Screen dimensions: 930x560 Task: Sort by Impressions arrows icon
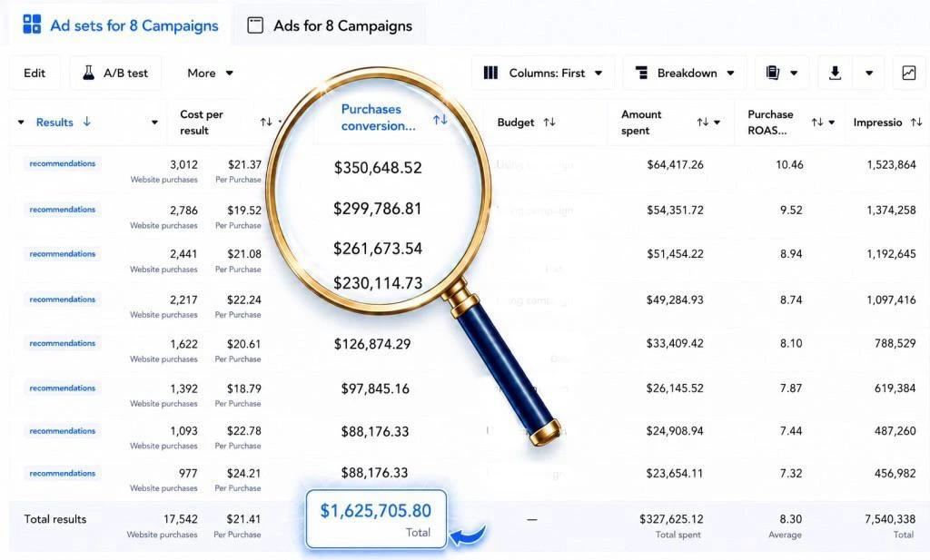click(916, 122)
